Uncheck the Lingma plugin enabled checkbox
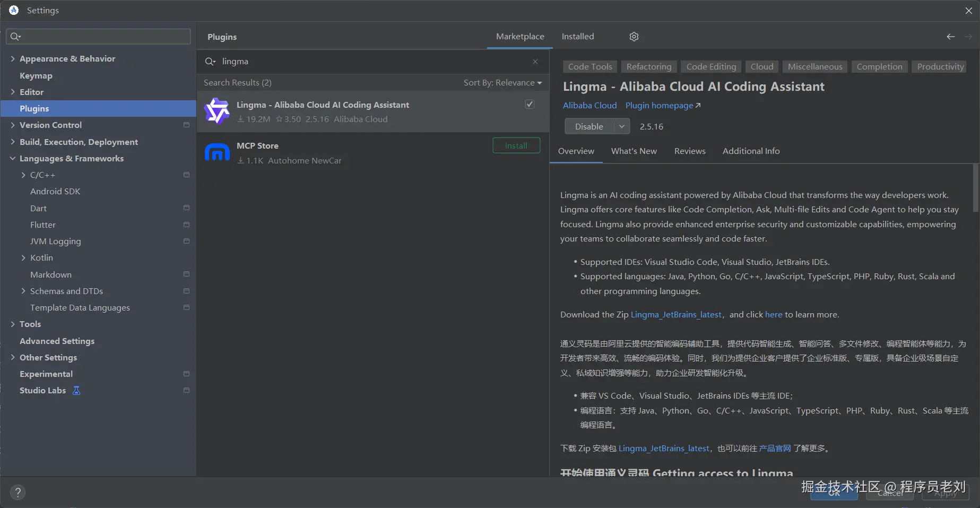Viewport: 980px width, 508px height. point(530,105)
